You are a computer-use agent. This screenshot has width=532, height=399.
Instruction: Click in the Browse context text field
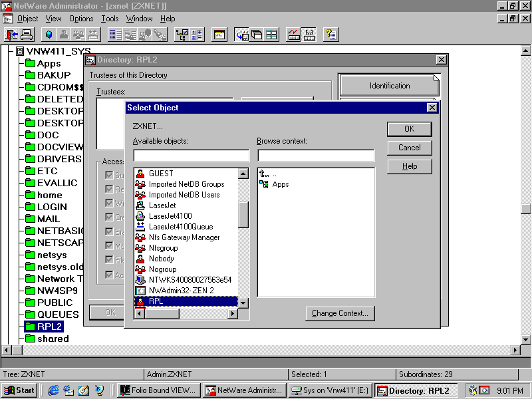(x=317, y=156)
